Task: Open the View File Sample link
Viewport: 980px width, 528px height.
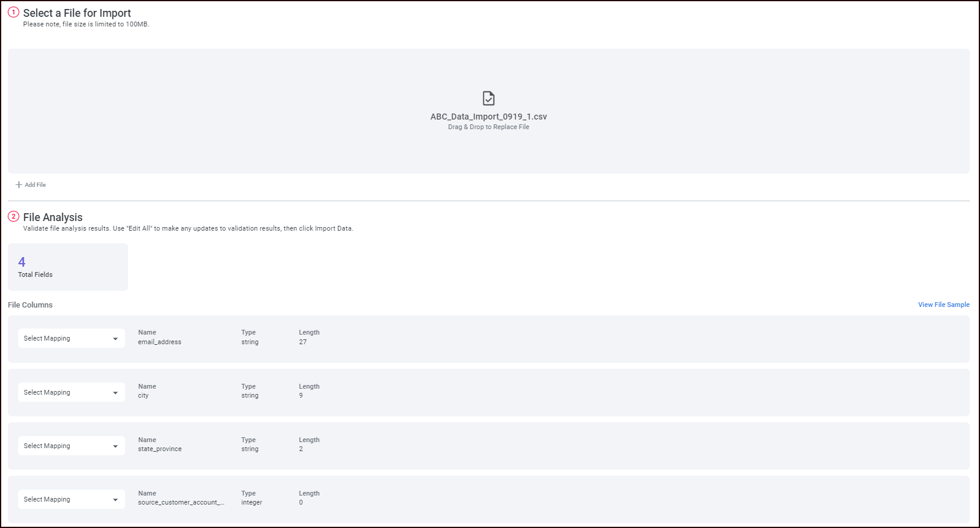Action: pyautogui.click(x=943, y=305)
